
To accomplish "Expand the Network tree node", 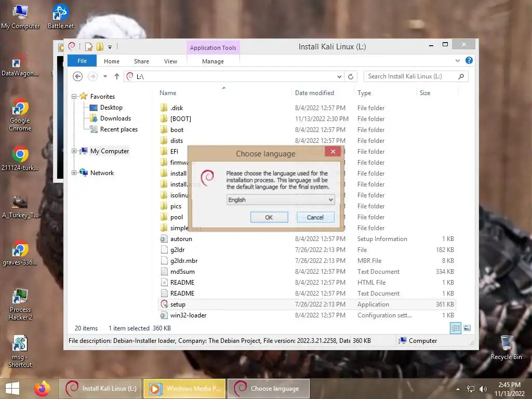I will [74, 173].
